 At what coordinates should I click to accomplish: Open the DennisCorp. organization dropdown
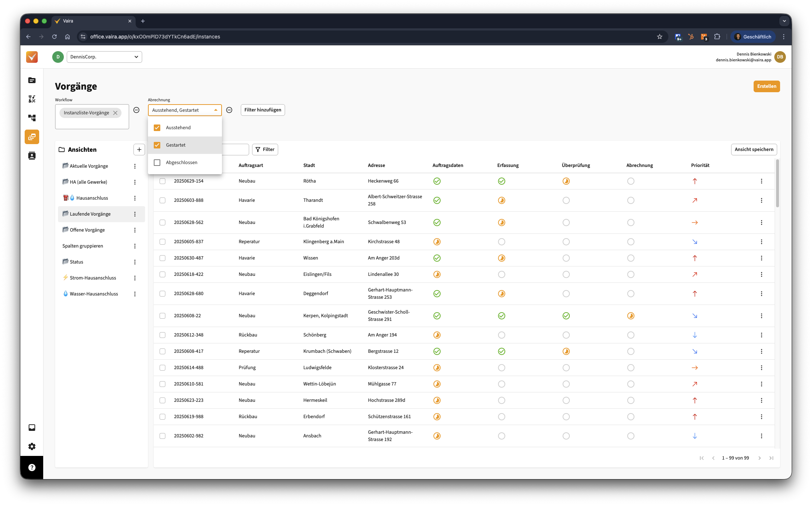(104, 57)
